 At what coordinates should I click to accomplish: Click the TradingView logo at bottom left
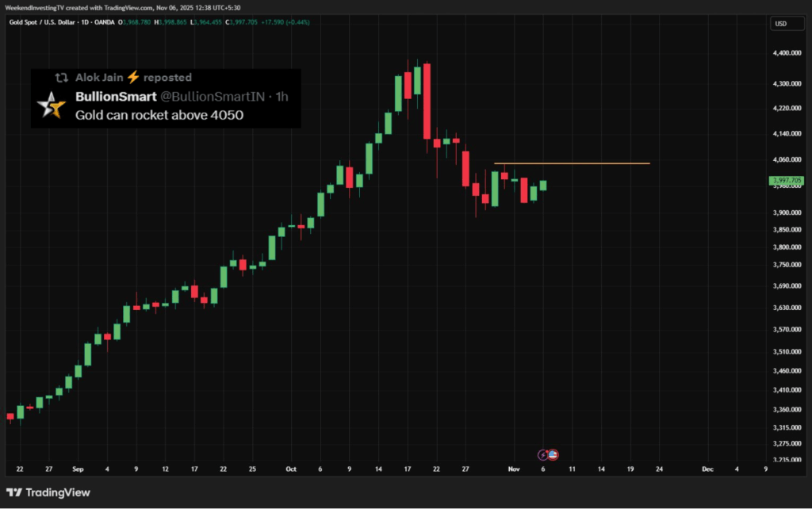pyautogui.click(x=48, y=492)
